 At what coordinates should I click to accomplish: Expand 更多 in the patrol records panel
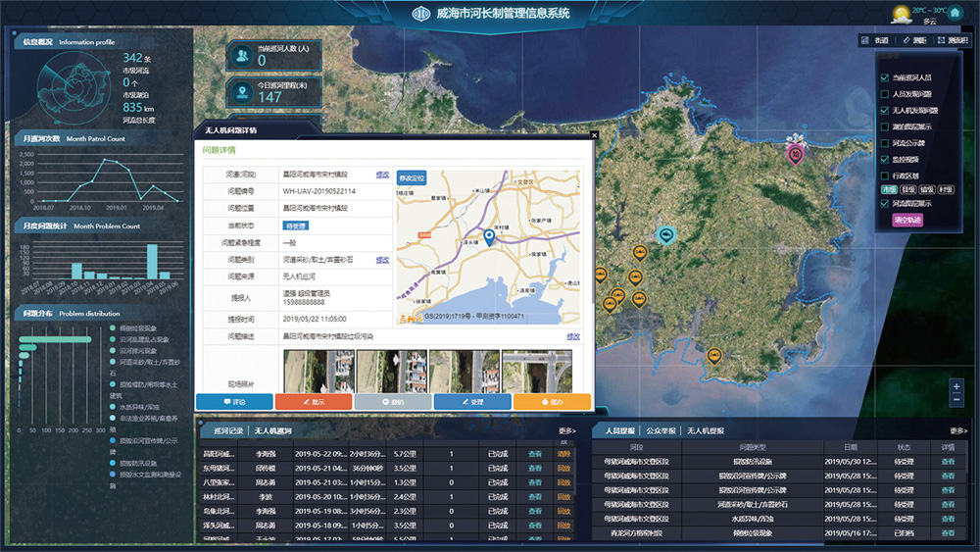pos(567,430)
